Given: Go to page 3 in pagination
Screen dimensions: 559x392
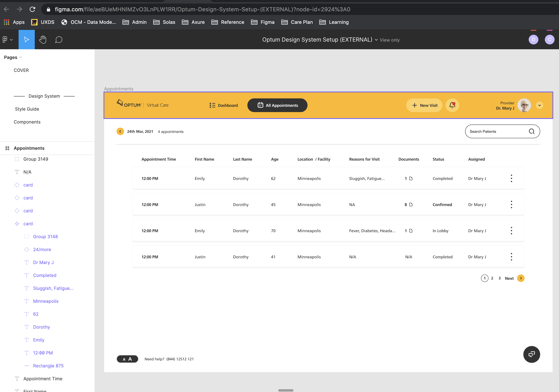Looking at the screenshot, I should [500, 278].
